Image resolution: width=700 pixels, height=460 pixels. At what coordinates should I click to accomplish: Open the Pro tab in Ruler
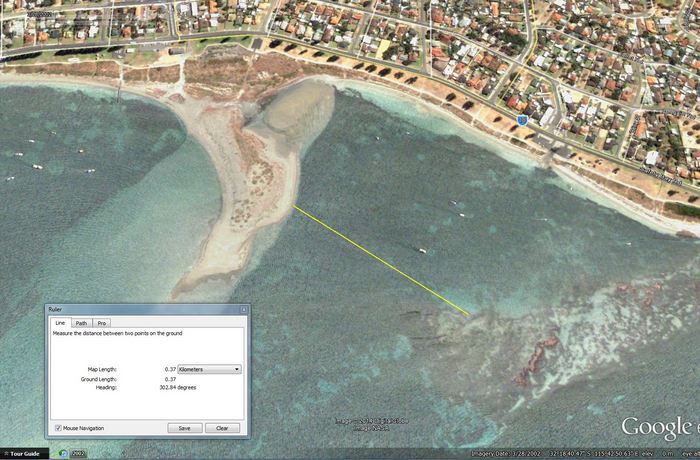(x=102, y=323)
